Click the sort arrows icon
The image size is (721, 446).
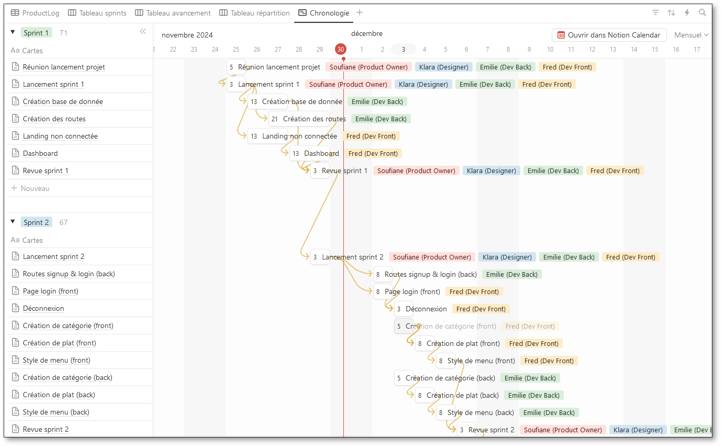[671, 13]
